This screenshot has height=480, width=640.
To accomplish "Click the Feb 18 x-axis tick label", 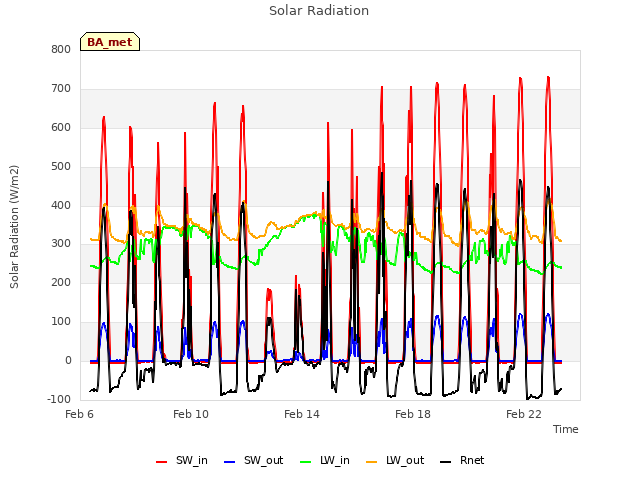I will coord(413,414).
